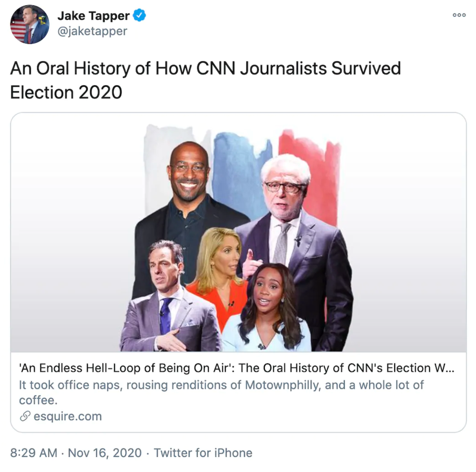Visit the @jaketapper handle link
476x472 pixels.
point(92,31)
